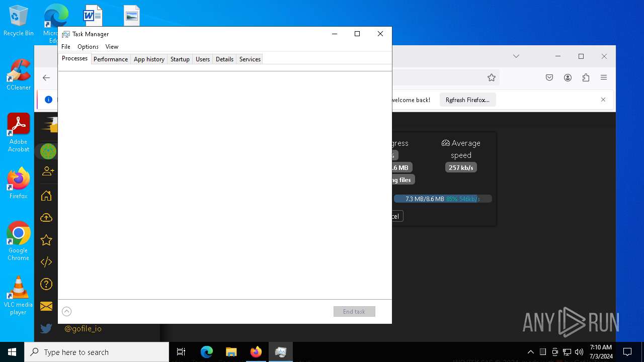Open the VLC media player desktop shortcut

coord(19,296)
